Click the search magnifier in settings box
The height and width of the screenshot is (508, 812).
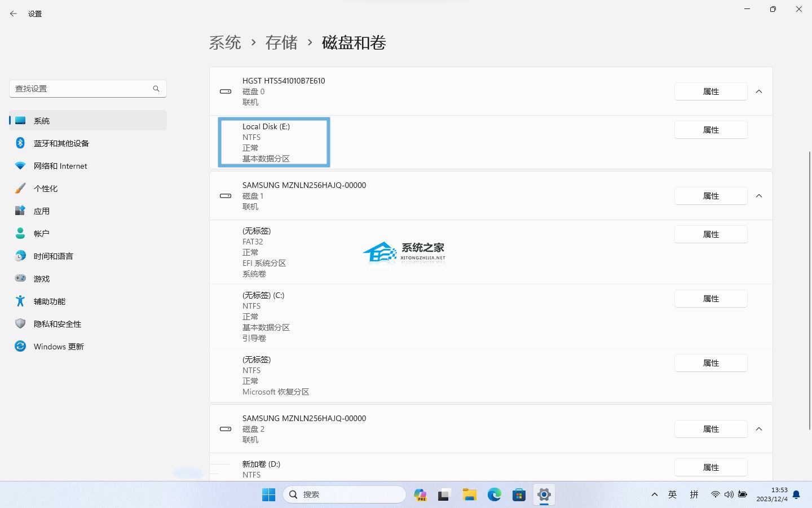click(x=156, y=89)
